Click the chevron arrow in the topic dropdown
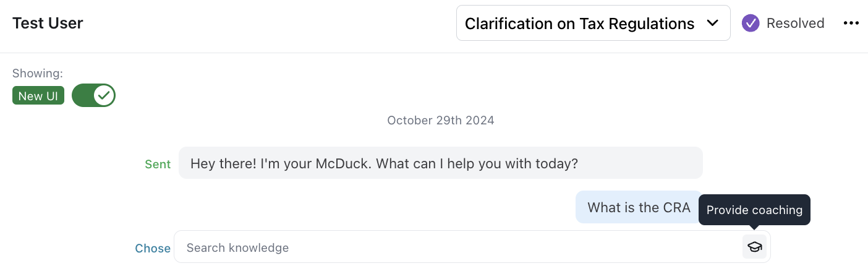This screenshot has height=271, width=868. pos(712,23)
